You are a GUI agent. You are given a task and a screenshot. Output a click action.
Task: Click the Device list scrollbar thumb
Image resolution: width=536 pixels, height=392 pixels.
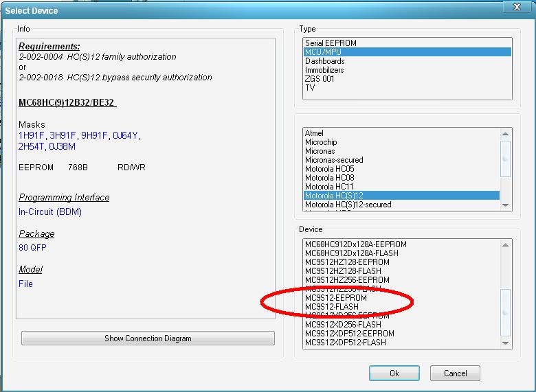505,312
